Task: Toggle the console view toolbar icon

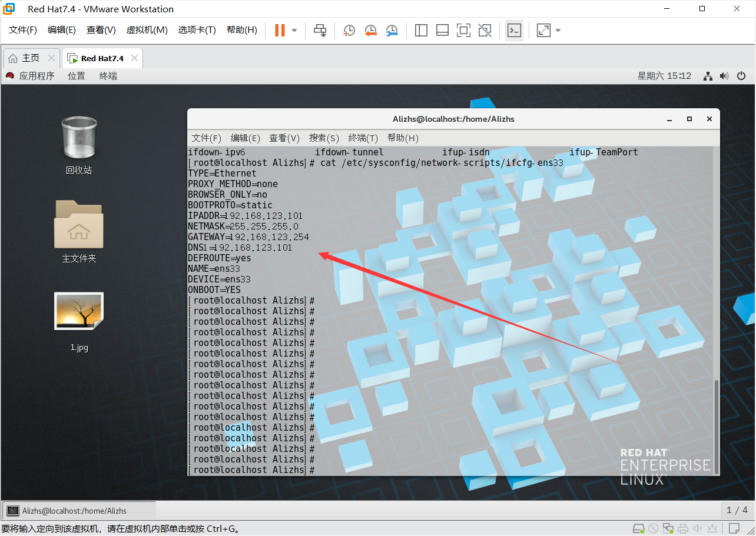Action: point(514,30)
